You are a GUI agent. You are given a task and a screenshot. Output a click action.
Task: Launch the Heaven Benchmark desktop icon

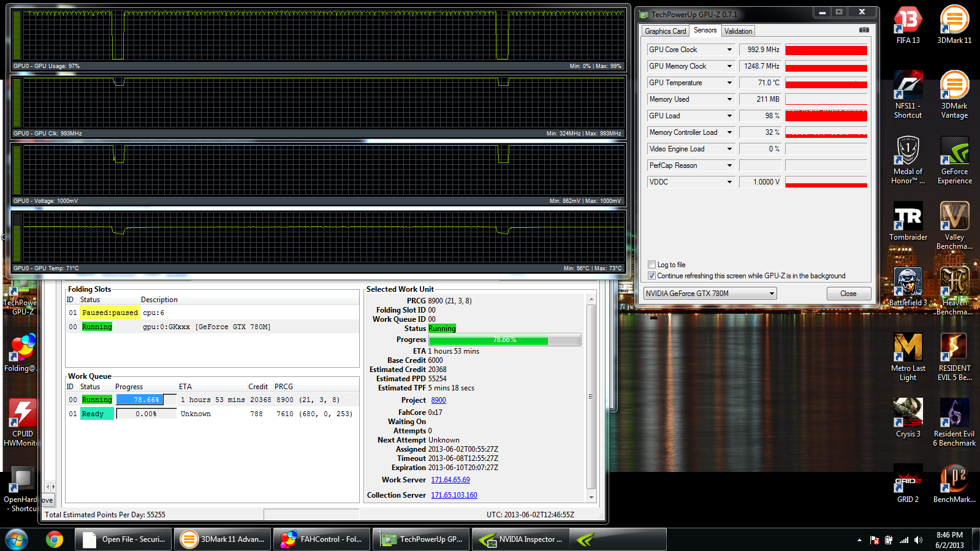click(x=954, y=292)
